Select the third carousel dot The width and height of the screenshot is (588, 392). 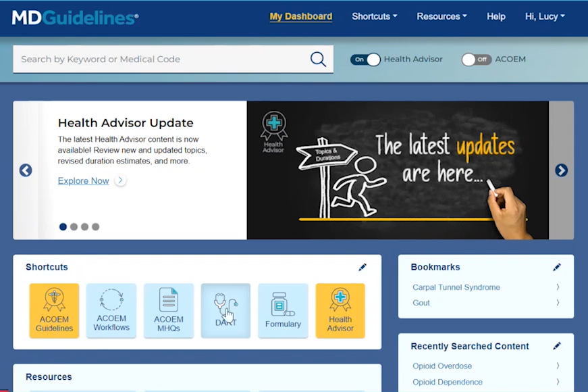pos(85,227)
